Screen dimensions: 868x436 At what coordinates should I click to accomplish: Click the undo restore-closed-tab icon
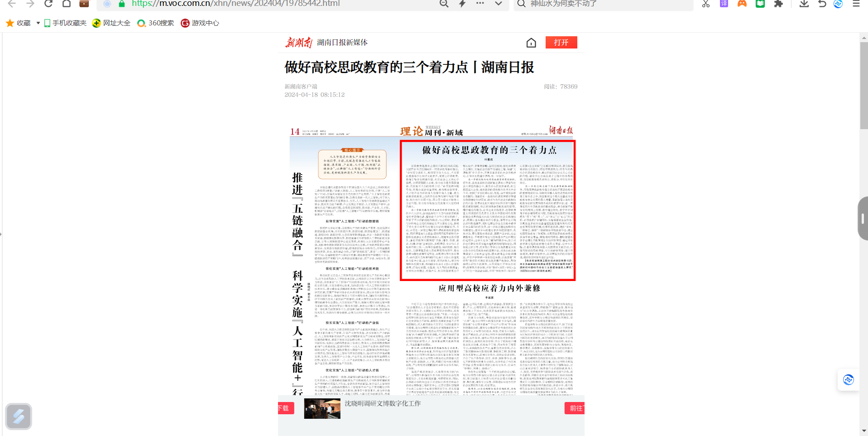[x=822, y=4]
